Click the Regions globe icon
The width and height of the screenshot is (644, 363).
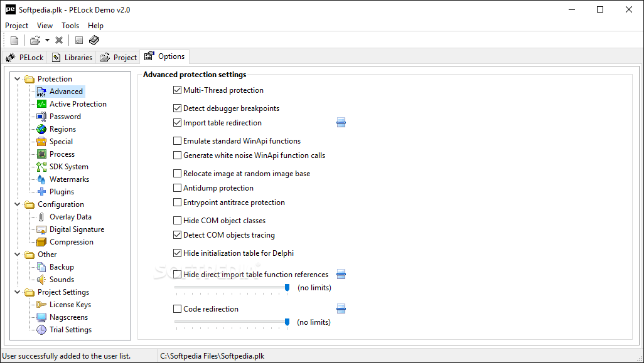pyautogui.click(x=41, y=129)
